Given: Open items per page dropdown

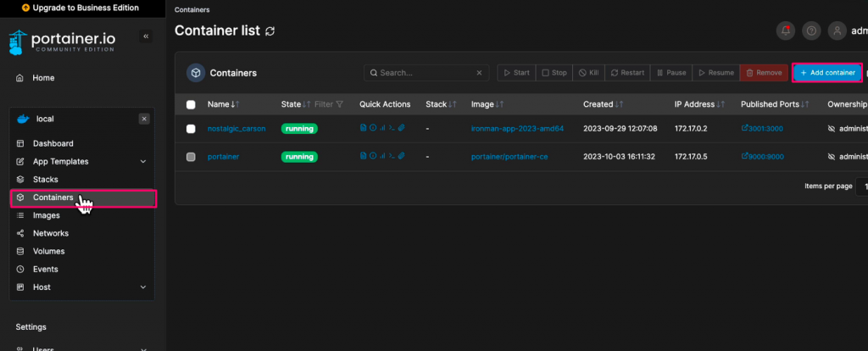Looking at the screenshot, I should (x=862, y=187).
